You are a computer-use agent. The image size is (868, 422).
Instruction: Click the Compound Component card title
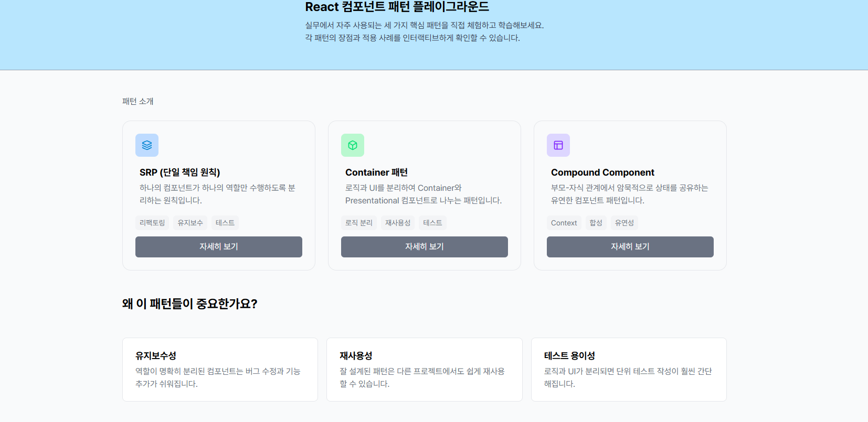(602, 172)
